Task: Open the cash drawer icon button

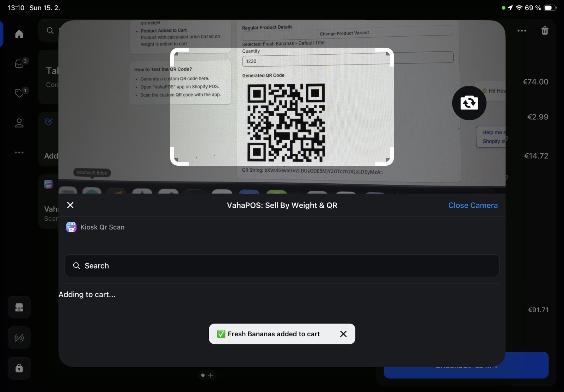Action: point(19,307)
